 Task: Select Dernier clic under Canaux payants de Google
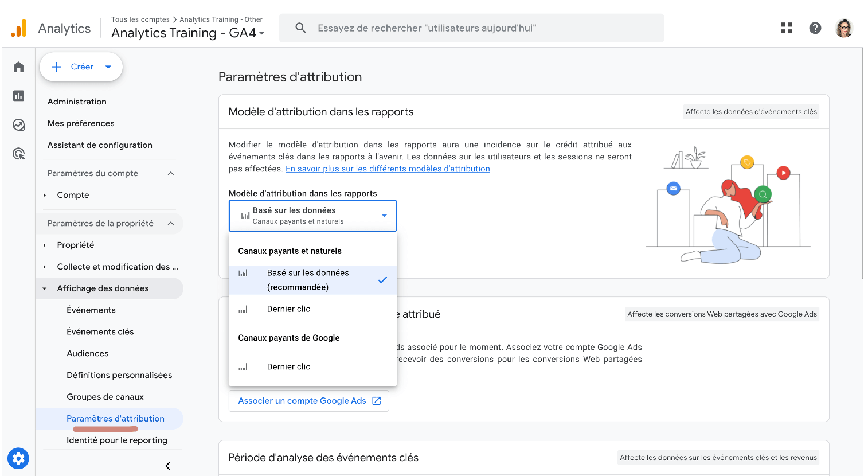[312, 367]
